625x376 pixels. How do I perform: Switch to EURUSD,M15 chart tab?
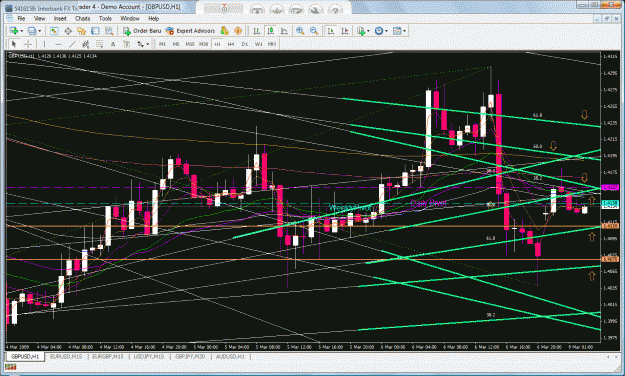click(x=66, y=356)
